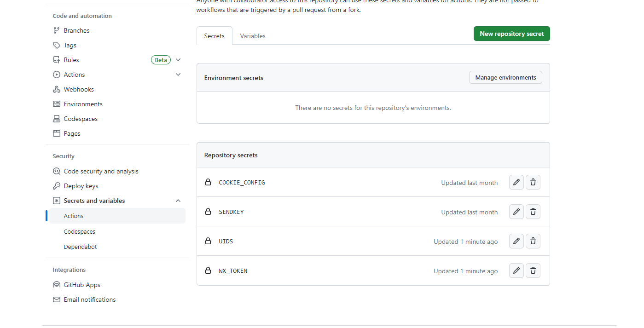Delete the SENDKEY secret via trash icon
Image resolution: width=644 pixels, height=328 pixels.
tap(533, 212)
